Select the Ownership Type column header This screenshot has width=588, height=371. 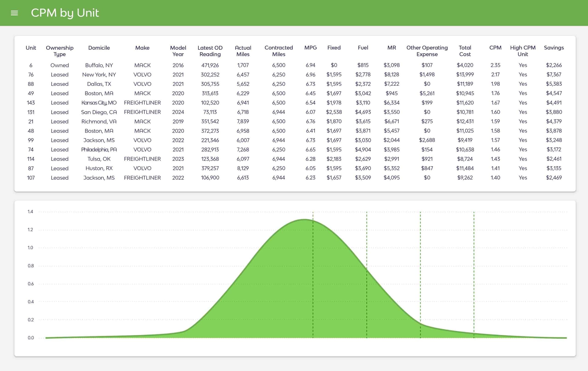pos(59,51)
